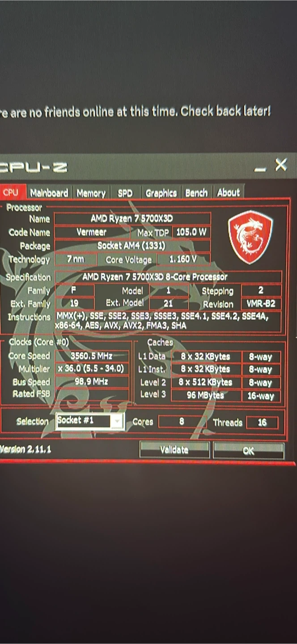This screenshot has width=297, height=644.
Task: Click the Max TDP value field
Action: (191, 233)
